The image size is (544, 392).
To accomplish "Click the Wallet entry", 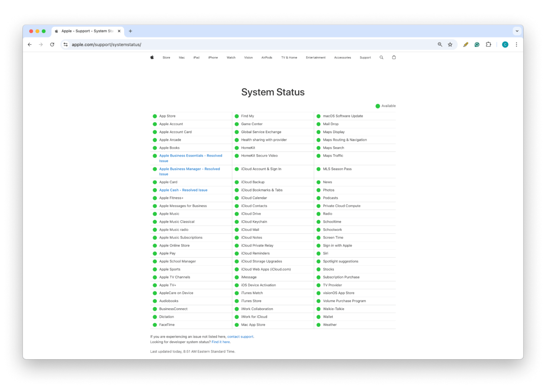I will [328, 317].
